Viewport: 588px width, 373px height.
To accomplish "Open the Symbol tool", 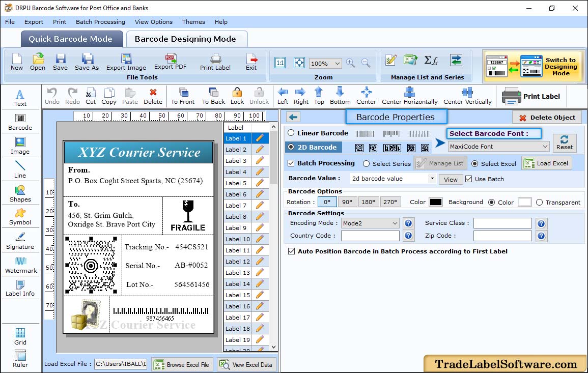I will (20, 217).
